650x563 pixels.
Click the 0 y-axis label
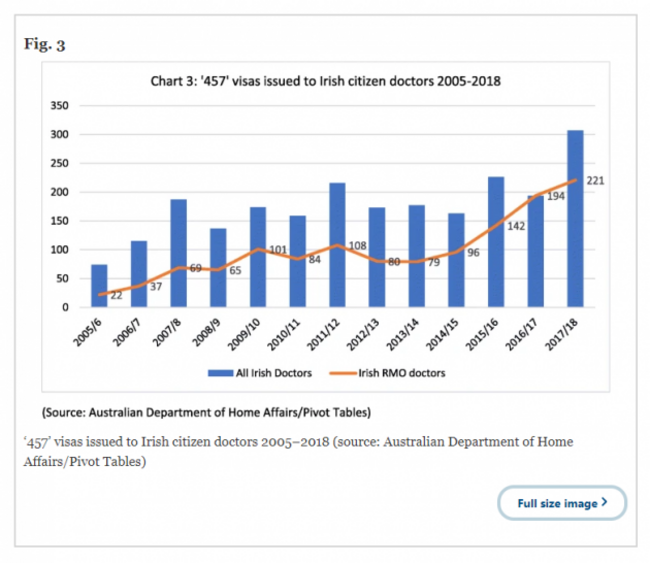point(65,307)
